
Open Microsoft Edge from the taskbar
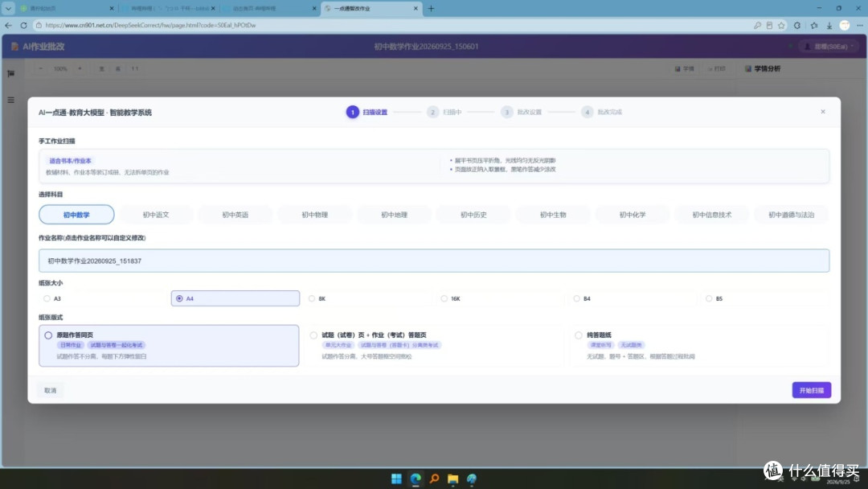416,479
